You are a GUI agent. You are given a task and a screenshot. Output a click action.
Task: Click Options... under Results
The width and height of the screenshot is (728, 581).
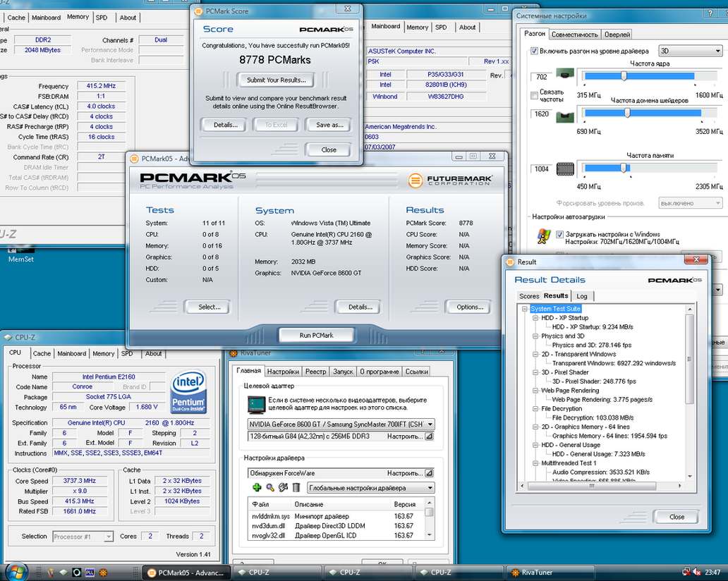pyautogui.click(x=469, y=307)
